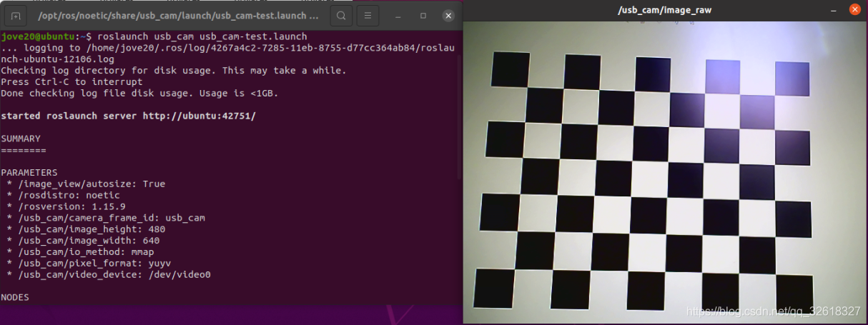Click the terminal title bar path text
This screenshot has width=868, height=325.
pos(179,15)
